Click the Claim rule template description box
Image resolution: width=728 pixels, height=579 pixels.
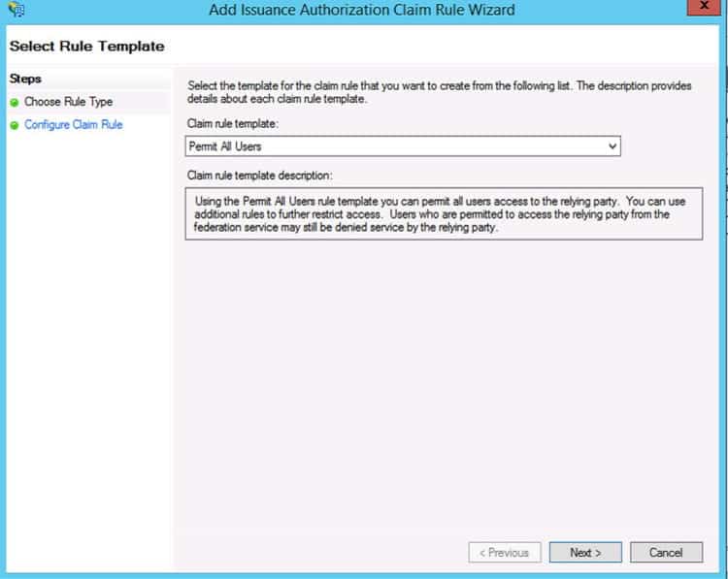click(444, 214)
